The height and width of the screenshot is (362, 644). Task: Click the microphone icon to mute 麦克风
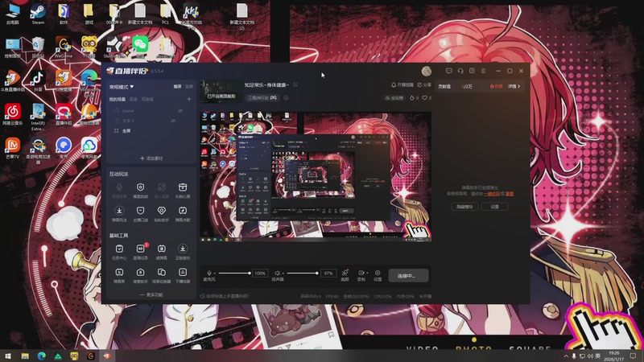point(209,273)
